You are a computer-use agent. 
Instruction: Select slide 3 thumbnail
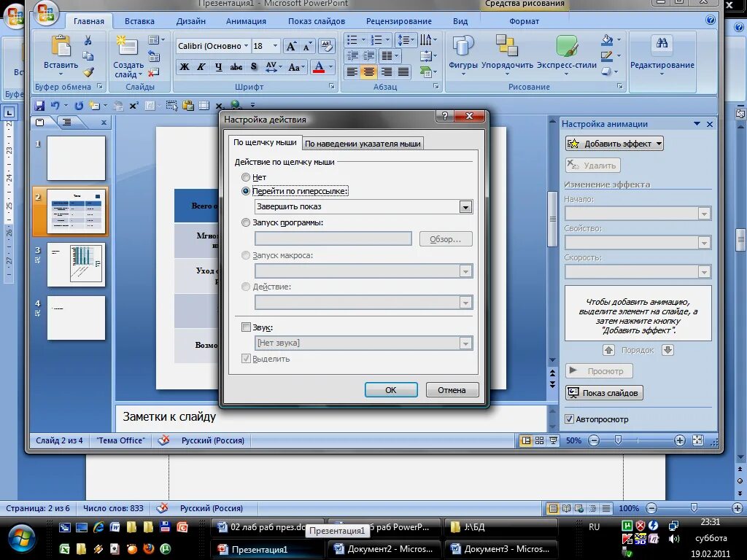click(x=76, y=264)
